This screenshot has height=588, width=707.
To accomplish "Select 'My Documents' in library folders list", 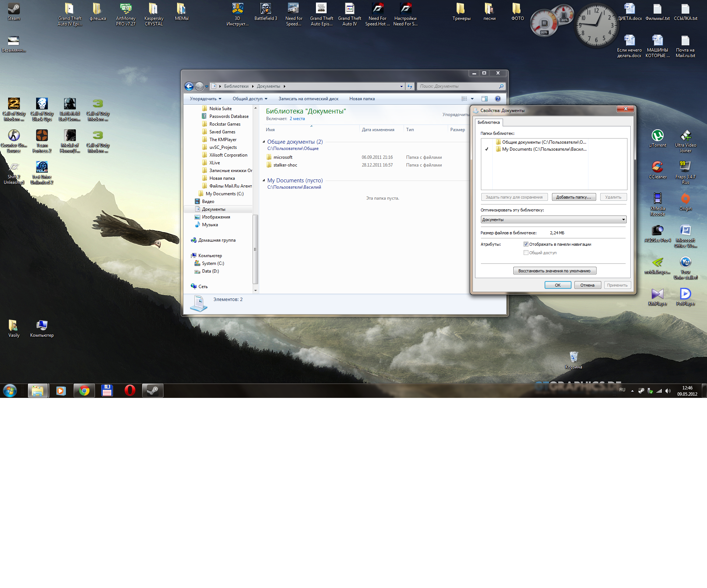I will pos(544,149).
